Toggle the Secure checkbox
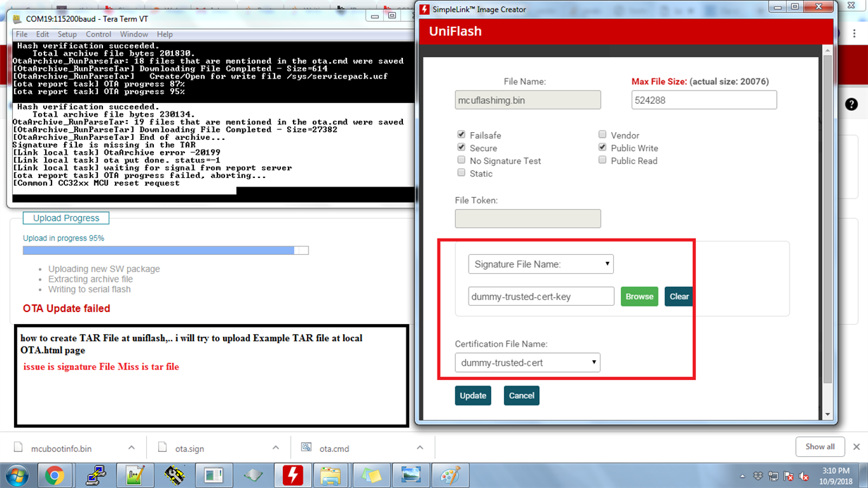 (x=461, y=147)
